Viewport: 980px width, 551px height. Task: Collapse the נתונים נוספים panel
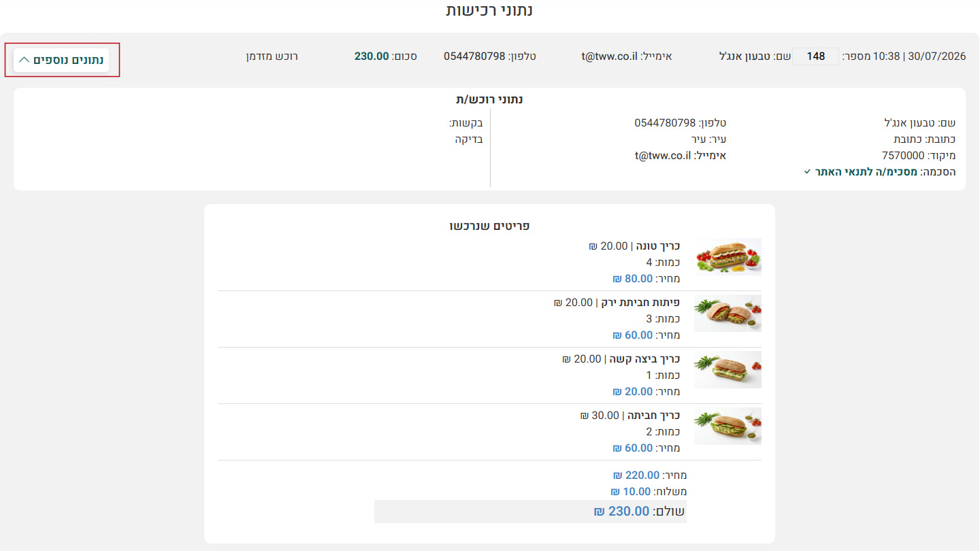pyautogui.click(x=61, y=60)
